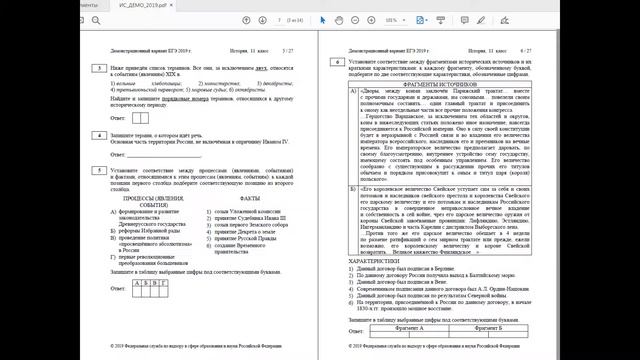Open the fit page options arrow

coord(427,20)
